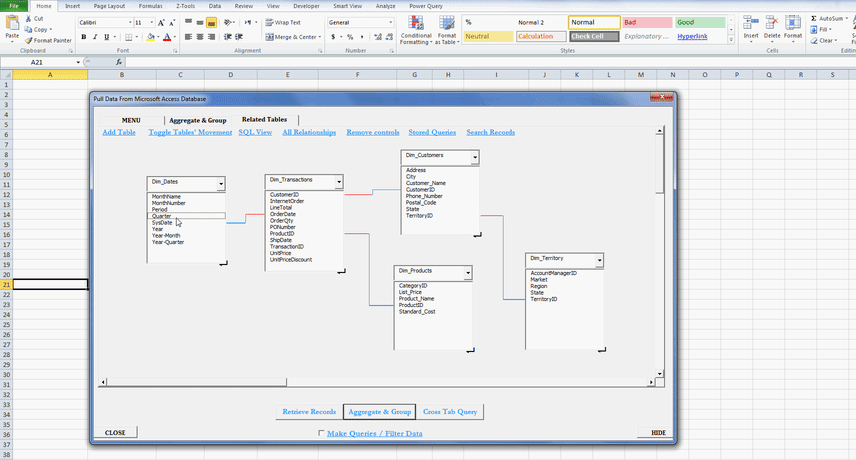Click Toggle Tables' Movement link

pos(190,132)
